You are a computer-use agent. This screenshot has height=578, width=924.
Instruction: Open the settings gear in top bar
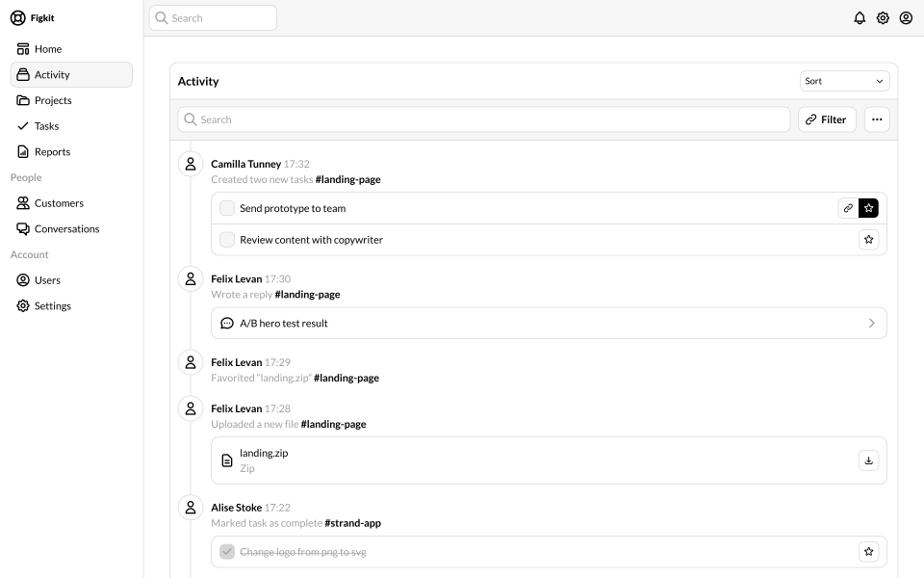883,18
